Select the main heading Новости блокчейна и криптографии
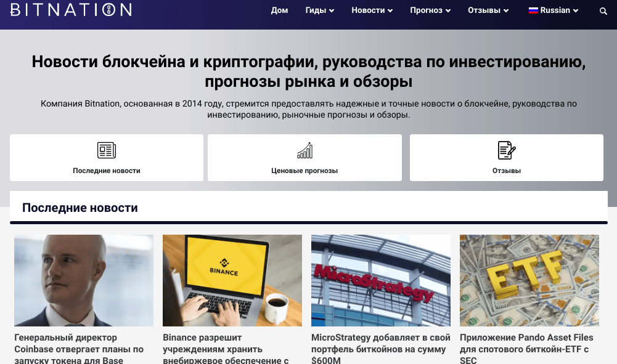 point(308,71)
